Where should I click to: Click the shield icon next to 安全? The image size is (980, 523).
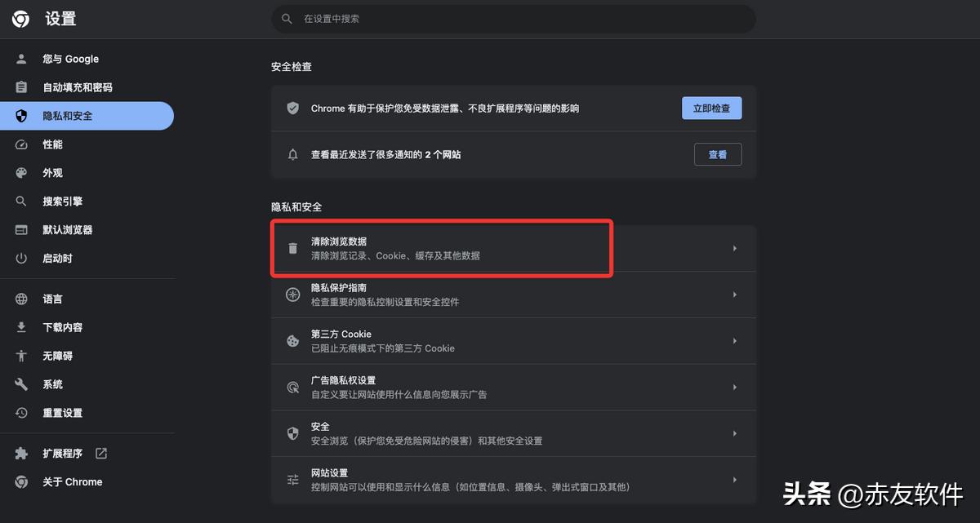292,432
